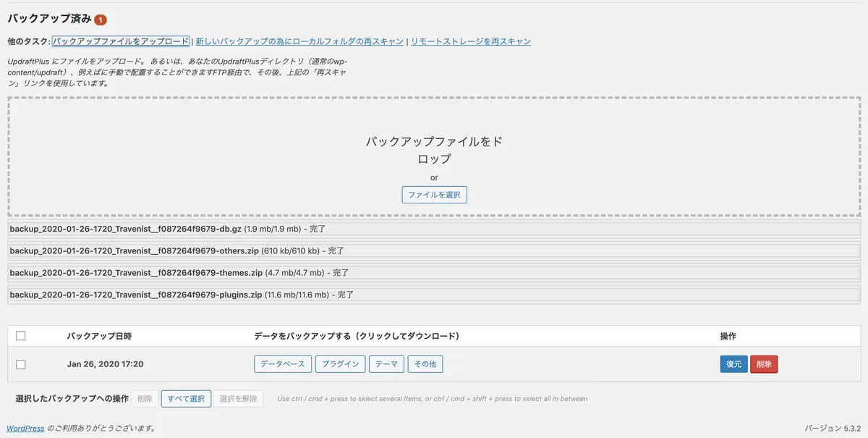Click the blue 復元 restore button
868x438 pixels.
[734, 364]
